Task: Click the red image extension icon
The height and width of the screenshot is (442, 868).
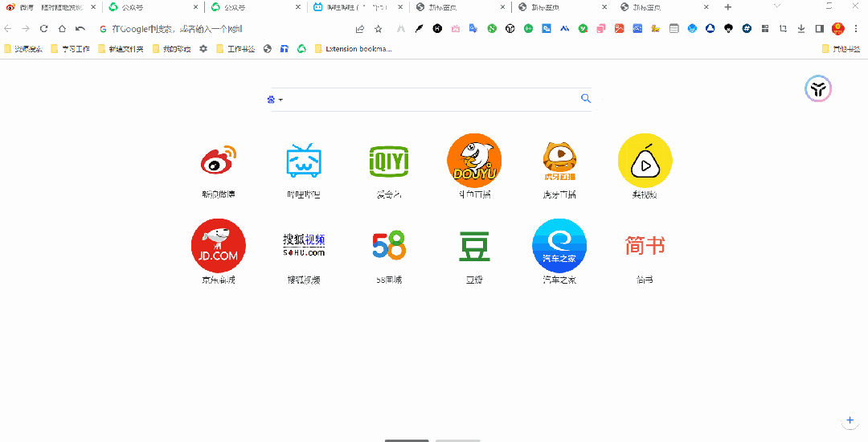Action: point(620,29)
